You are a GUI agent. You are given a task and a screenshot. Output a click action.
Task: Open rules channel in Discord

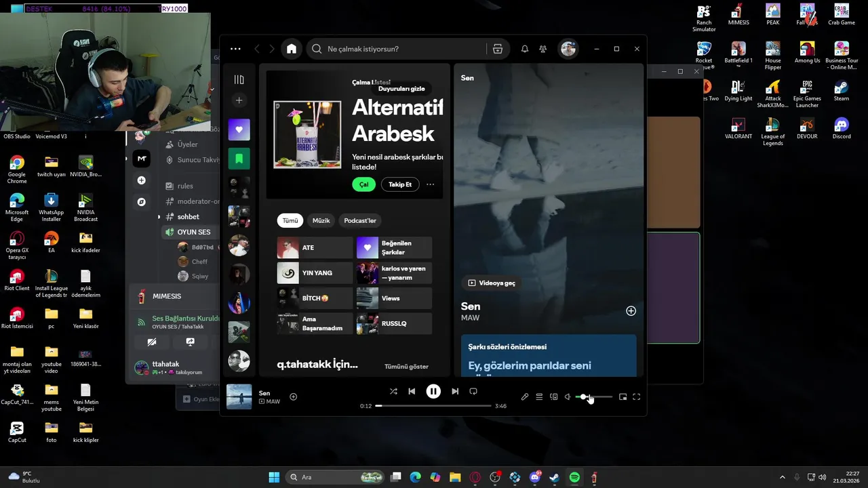click(185, 186)
